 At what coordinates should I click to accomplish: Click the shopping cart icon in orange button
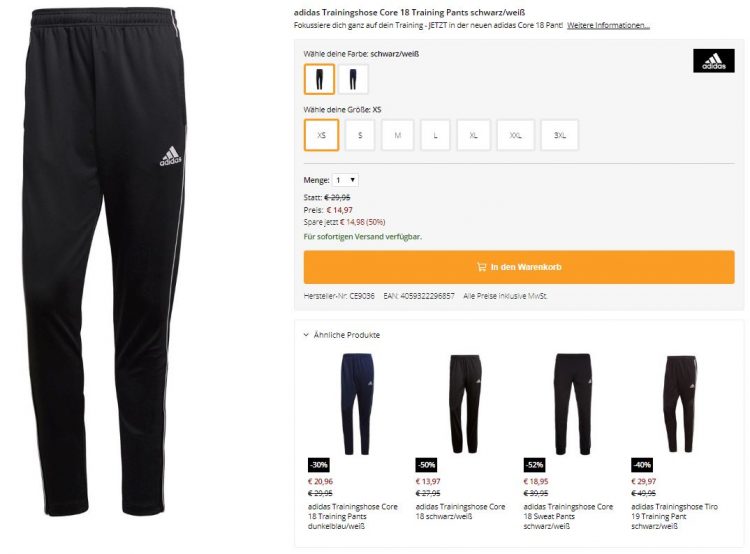(x=481, y=267)
